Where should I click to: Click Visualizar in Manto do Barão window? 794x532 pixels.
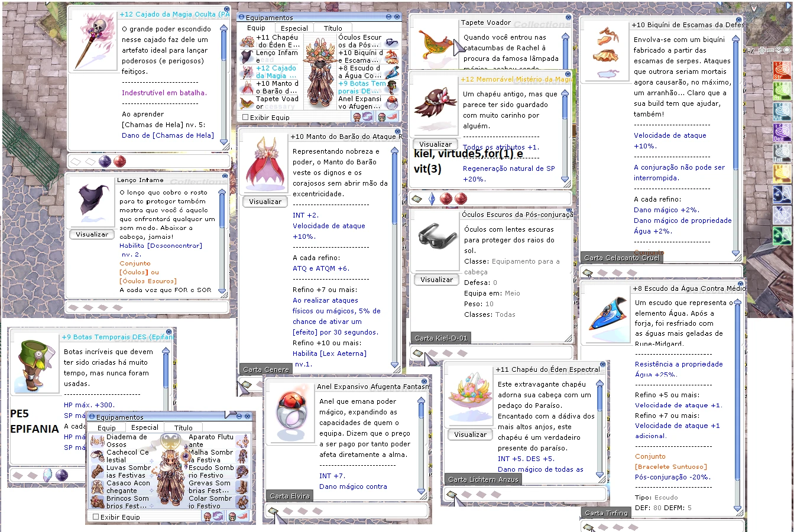pyautogui.click(x=265, y=202)
